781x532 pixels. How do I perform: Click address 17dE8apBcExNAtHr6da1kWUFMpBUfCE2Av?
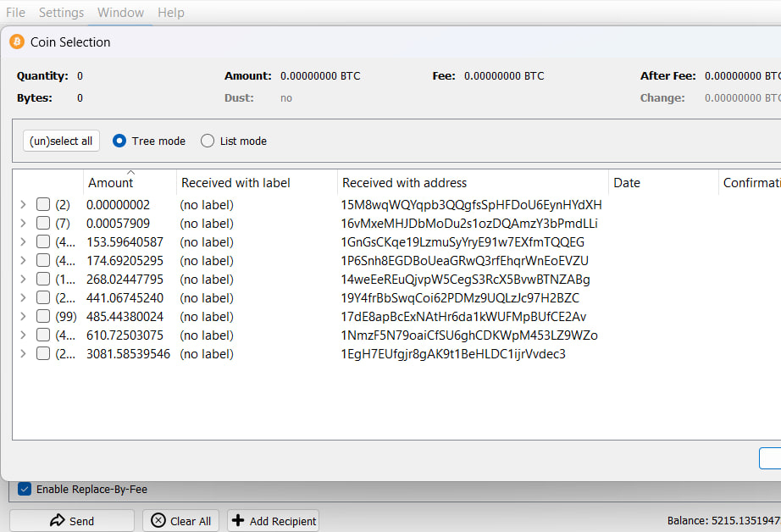[463, 317]
